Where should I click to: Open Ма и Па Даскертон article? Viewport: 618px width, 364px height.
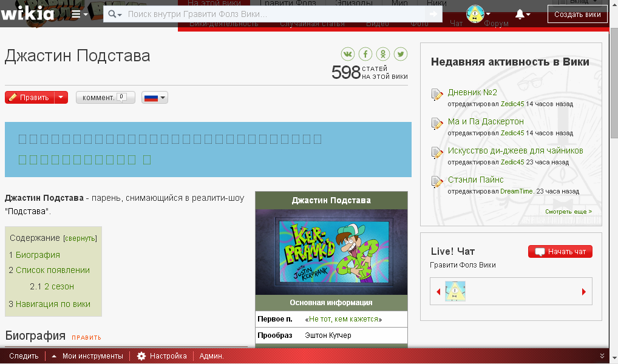pyautogui.click(x=486, y=121)
